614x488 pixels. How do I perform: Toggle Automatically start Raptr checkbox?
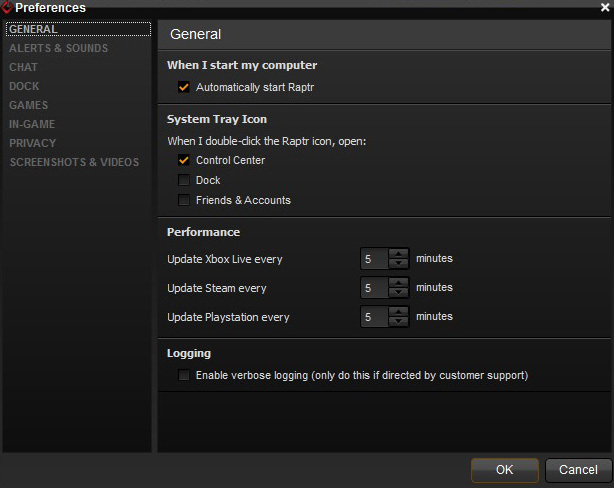(184, 88)
